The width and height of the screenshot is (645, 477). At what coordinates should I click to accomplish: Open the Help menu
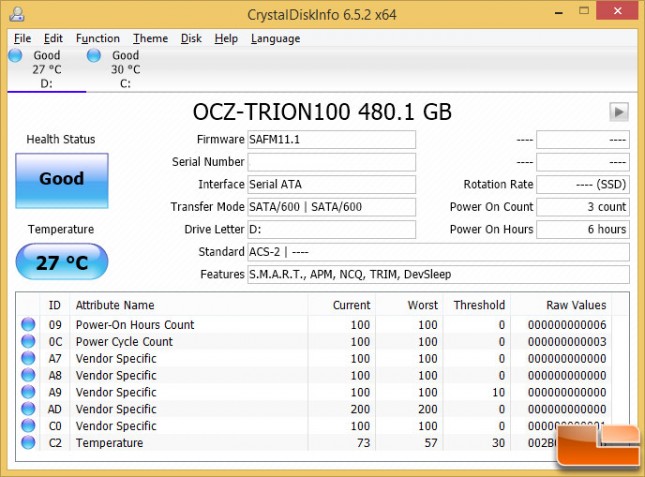[226, 38]
